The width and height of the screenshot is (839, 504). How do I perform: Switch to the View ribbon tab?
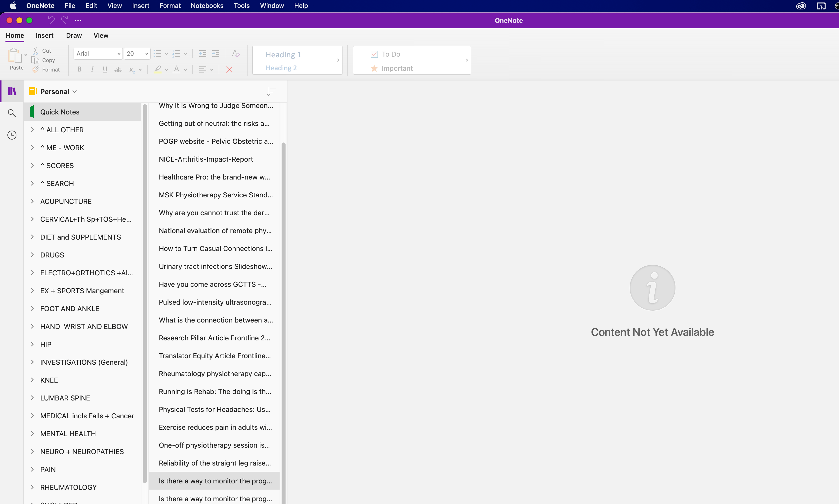[x=101, y=35]
